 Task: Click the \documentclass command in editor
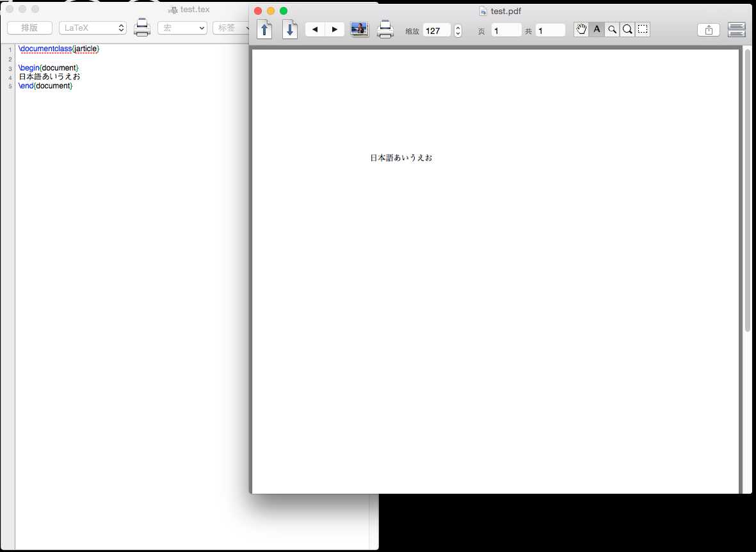pos(45,49)
